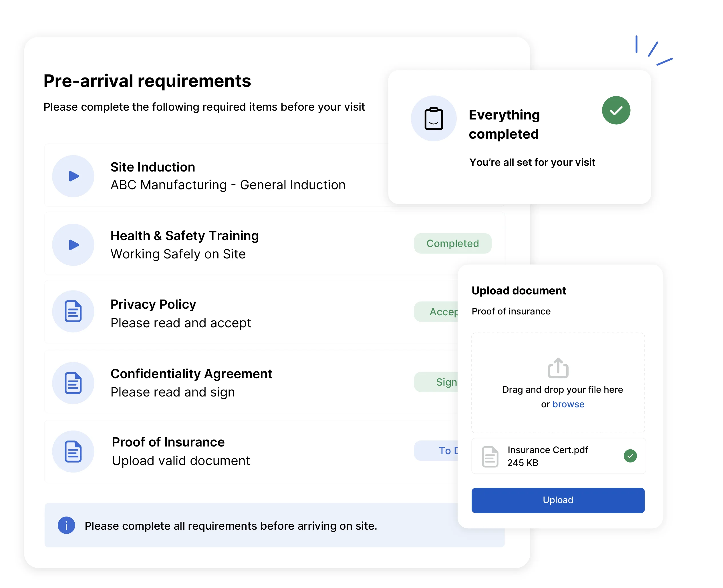The height and width of the screenshot is (588, 723).
Task: Click the clipboard icon in Everything completed card
Action: pos(434,119)
